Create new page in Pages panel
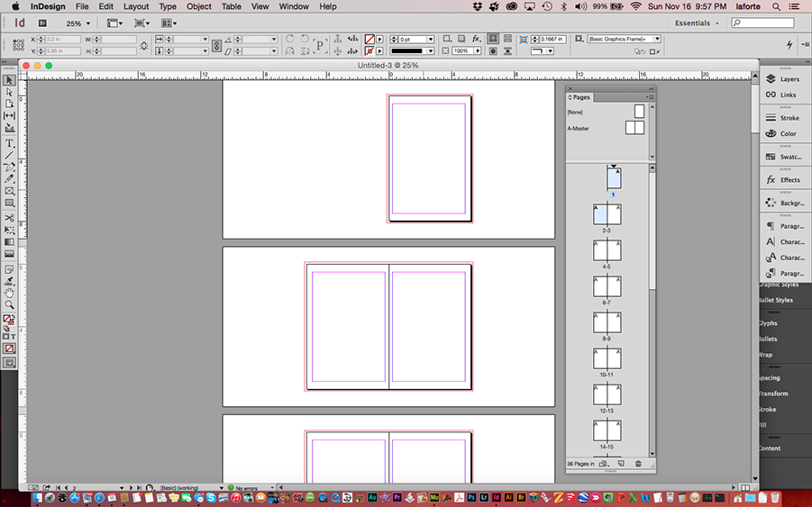Viewport: 812px width, 507px height. pyautogui.click(x=622, y=464)
